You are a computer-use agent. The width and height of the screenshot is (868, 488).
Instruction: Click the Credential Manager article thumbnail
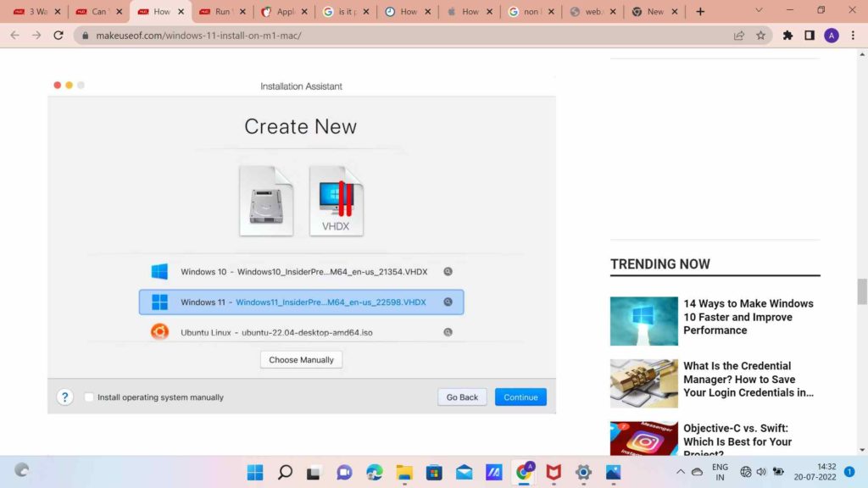[x=644, y=384]
